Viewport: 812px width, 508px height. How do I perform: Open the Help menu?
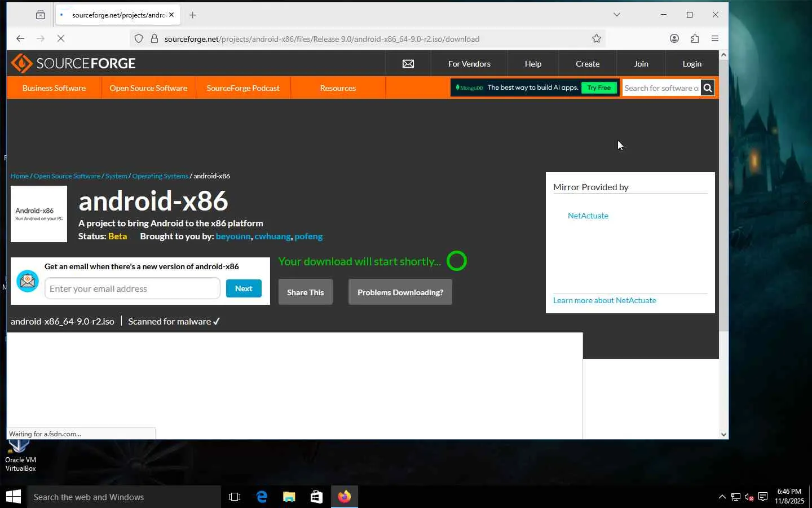click(x=533, y=64)
